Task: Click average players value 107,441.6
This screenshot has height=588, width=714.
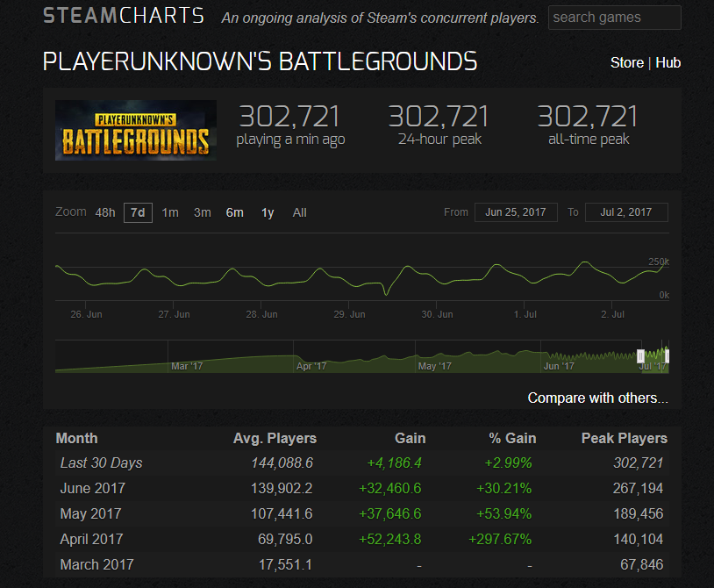Action: pyautogui.click(x=282, y=513)
